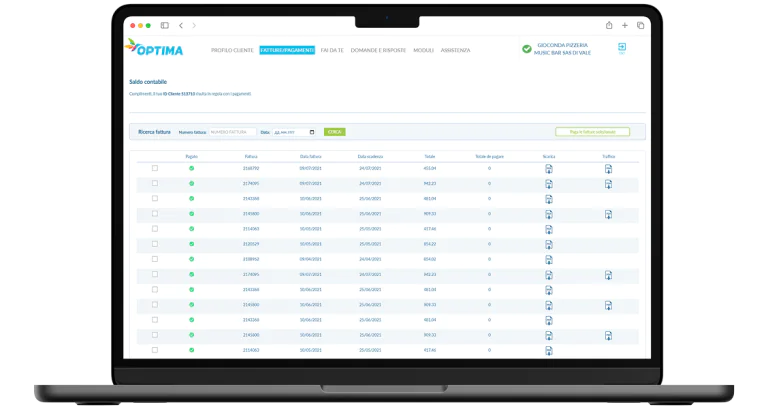Go back using the browser back arrow
This screenshot has width=768, height=409.
coord(181,25)
